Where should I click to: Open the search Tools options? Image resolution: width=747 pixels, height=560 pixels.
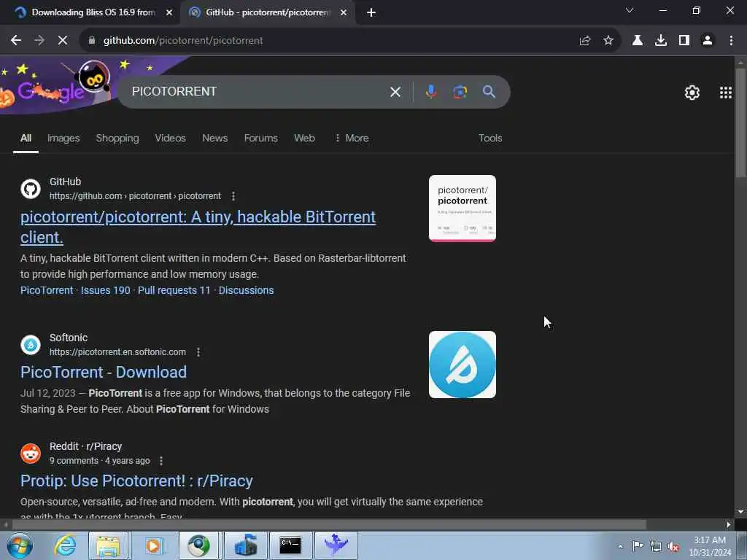(x=490, y=138)
